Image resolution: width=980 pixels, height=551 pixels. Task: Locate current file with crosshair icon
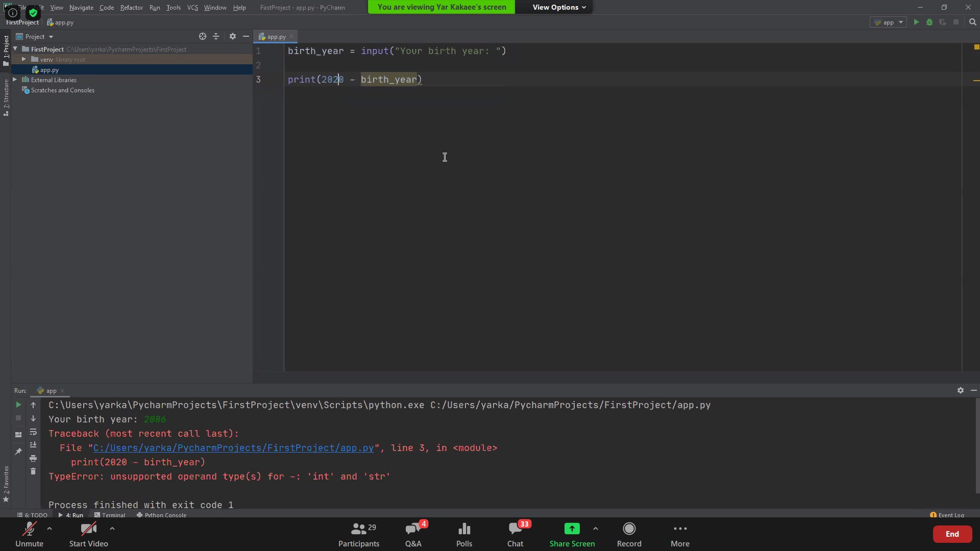[x=203, y=36]
